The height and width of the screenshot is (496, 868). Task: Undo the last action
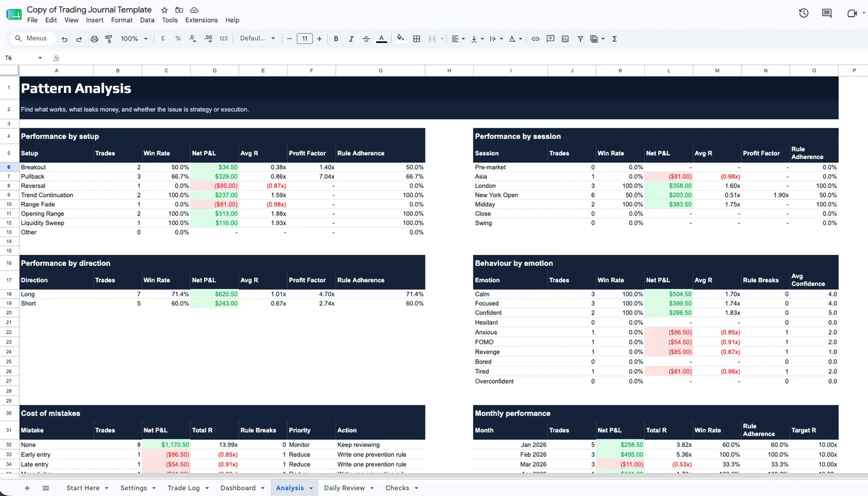64,39
